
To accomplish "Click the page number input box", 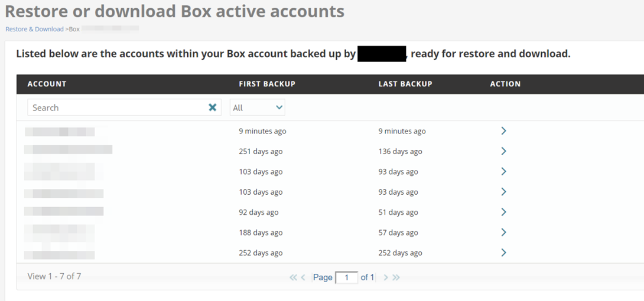I will pyautogui.click(x=346, y=277).
